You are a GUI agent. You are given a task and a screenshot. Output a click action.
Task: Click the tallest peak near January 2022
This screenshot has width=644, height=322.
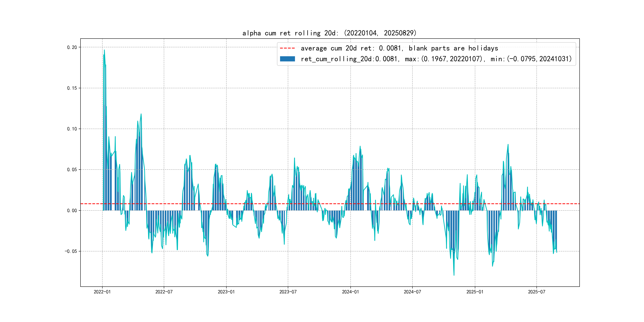click(x=104, y=50)
